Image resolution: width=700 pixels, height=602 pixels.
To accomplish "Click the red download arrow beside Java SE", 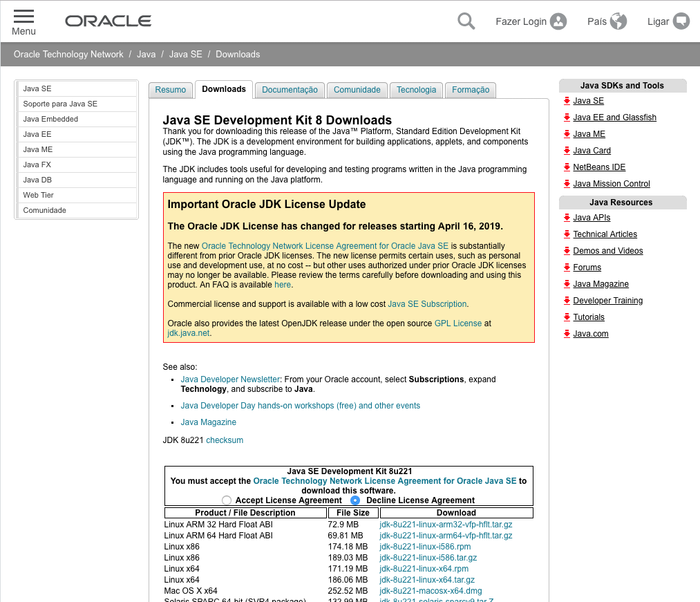I will pos(567,101).
